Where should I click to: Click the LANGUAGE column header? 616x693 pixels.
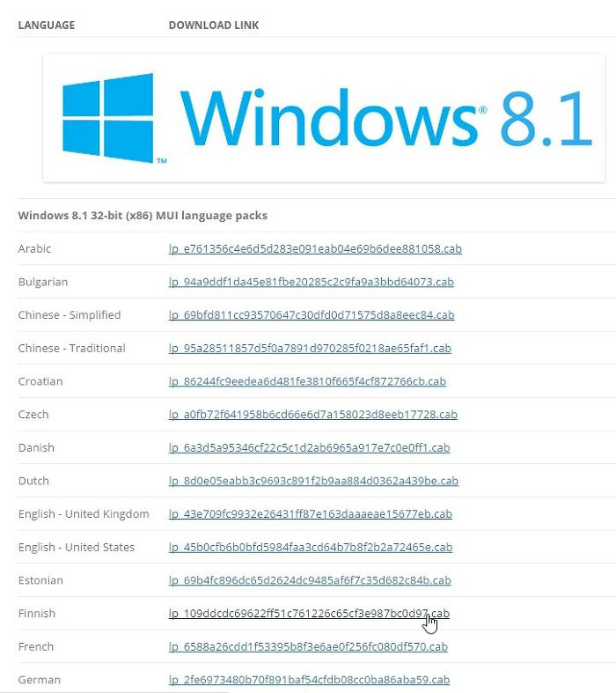(x=47, y=26)
